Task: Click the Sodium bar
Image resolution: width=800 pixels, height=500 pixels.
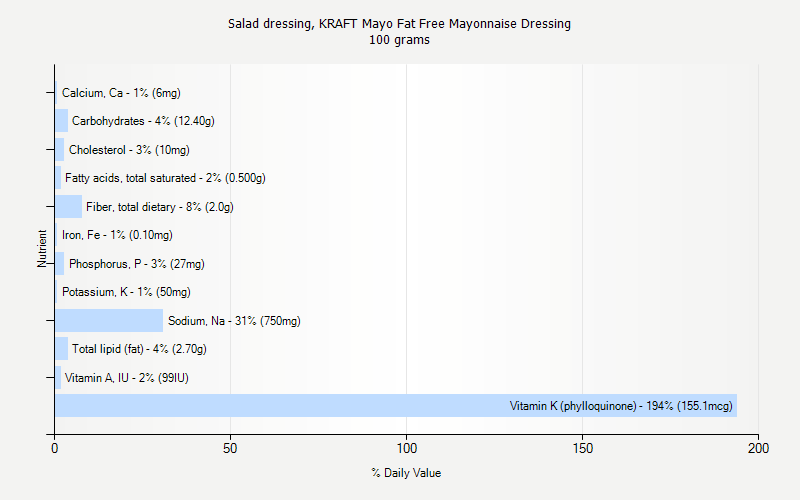Action: click(x=109, y=320)
